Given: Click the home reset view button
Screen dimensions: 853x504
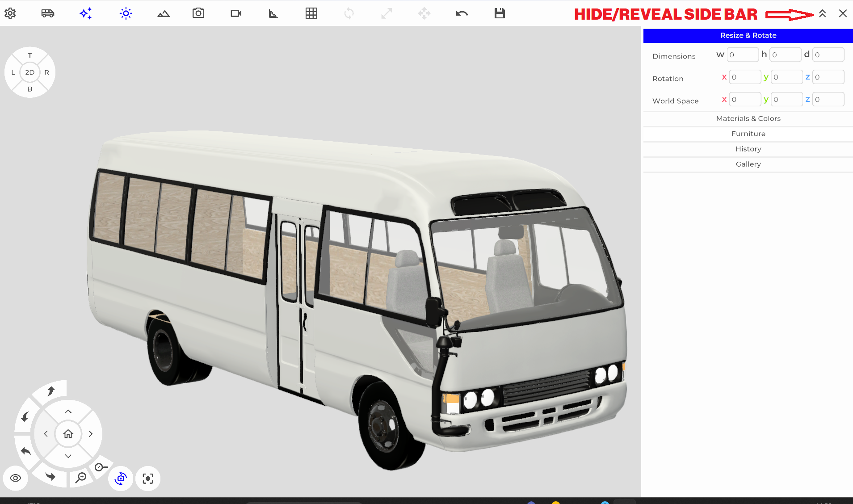Looking at the screenshot, I should point(68,434).
